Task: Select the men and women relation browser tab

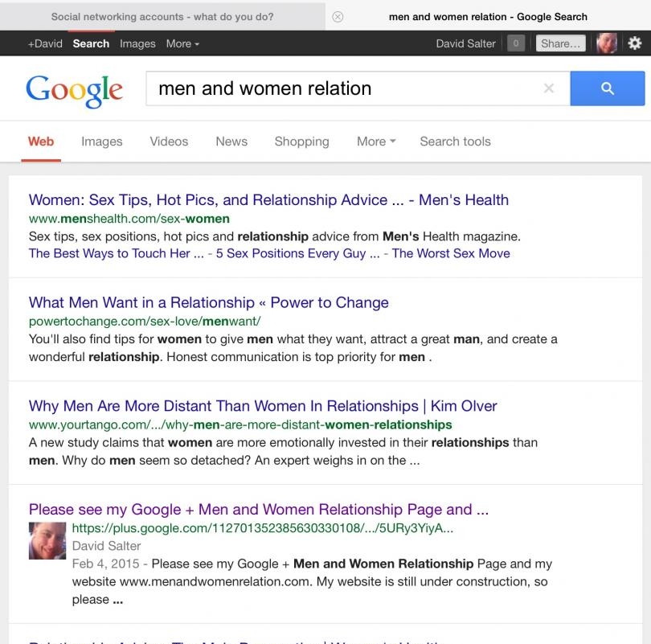Action: 488,17
